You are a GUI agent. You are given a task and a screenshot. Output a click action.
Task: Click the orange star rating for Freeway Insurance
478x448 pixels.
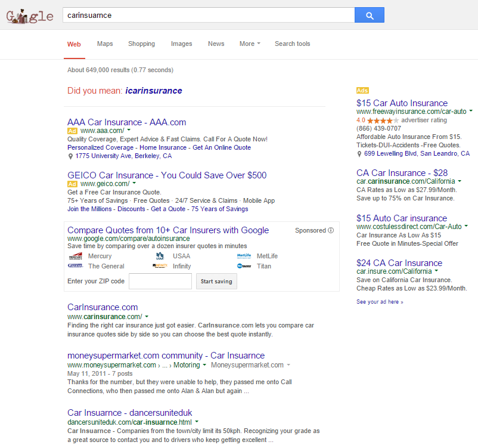pos(383,121)
